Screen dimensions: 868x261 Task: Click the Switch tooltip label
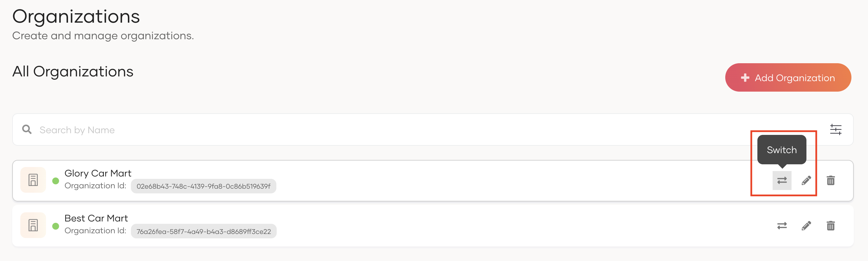tap(781, 150)
